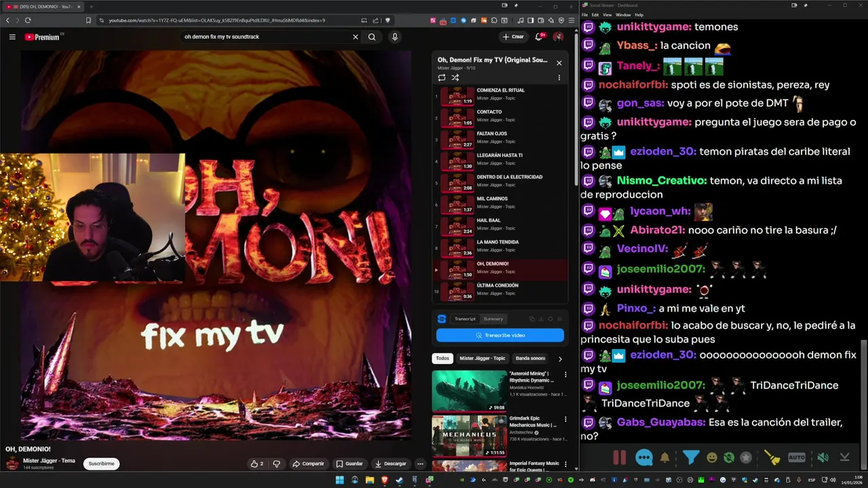Play FALTAN OJOS from the playlist
The image size is (868, 488).
pos(500,140)
